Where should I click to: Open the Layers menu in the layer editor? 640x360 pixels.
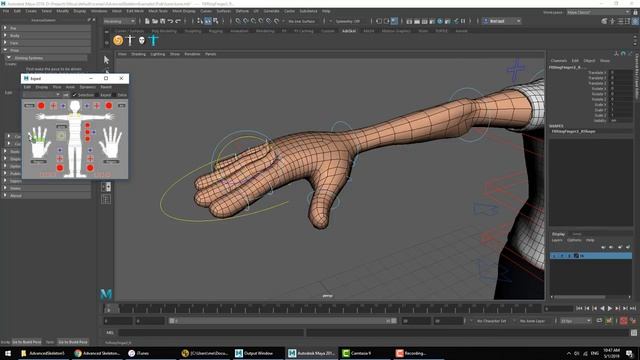[x=557, y=240]
